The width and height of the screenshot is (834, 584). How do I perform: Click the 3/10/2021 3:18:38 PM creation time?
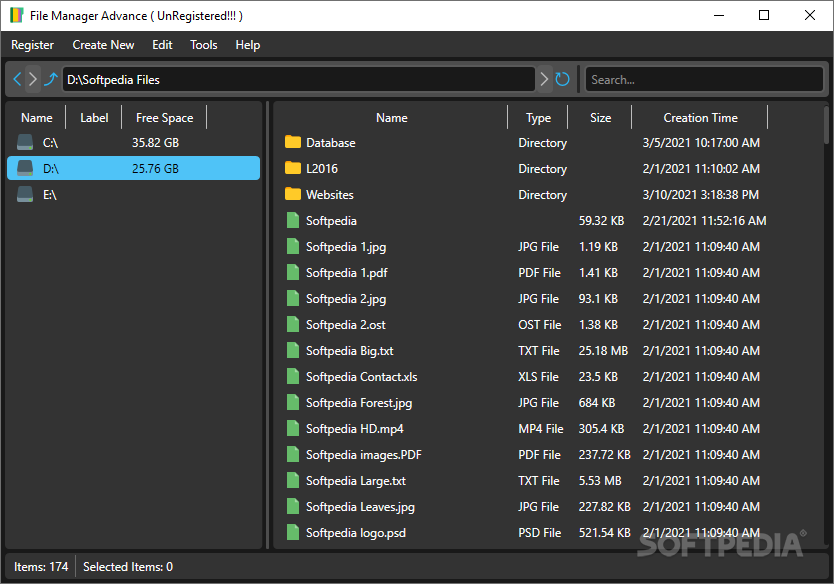(700, 195)
